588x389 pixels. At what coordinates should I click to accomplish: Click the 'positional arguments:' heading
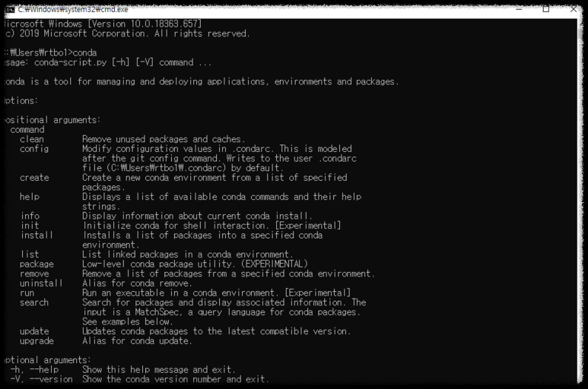pyautogui.click(x=53, y=120)
